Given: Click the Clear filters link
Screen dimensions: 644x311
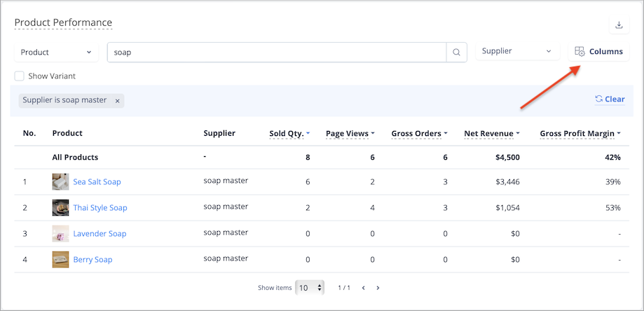Looking at the screenshot, I should click(610, 99).
